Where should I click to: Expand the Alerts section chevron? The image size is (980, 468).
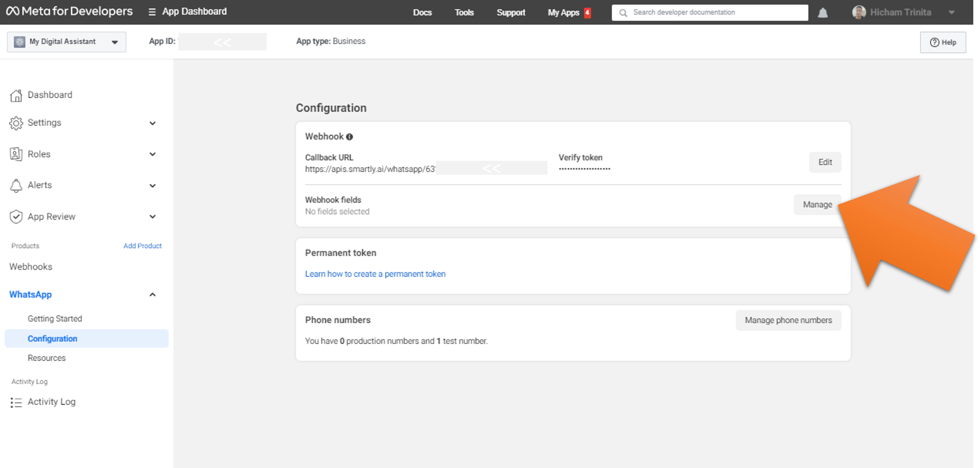[153, 186]
